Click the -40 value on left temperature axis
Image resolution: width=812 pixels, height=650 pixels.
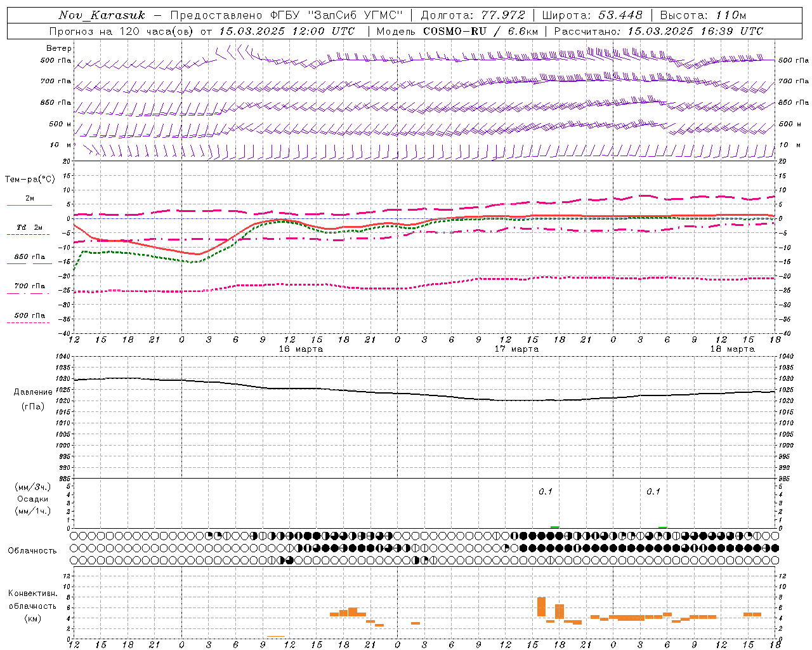65,334
